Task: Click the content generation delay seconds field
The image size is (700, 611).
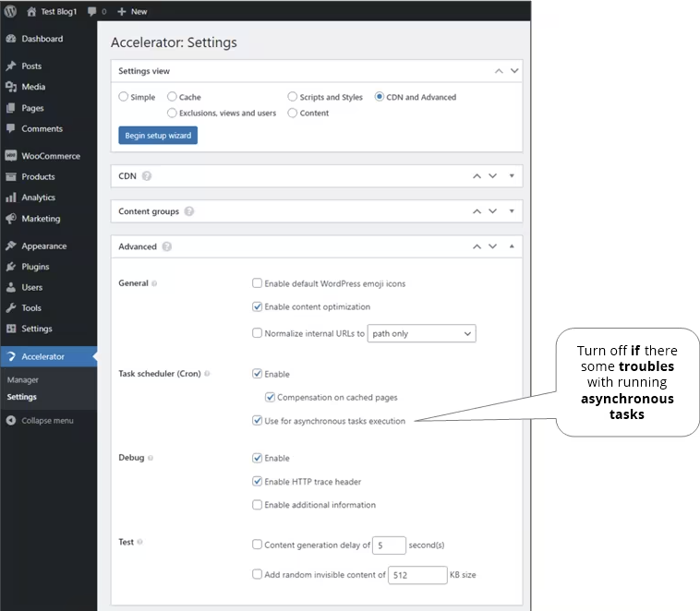Action: [389, 545]
